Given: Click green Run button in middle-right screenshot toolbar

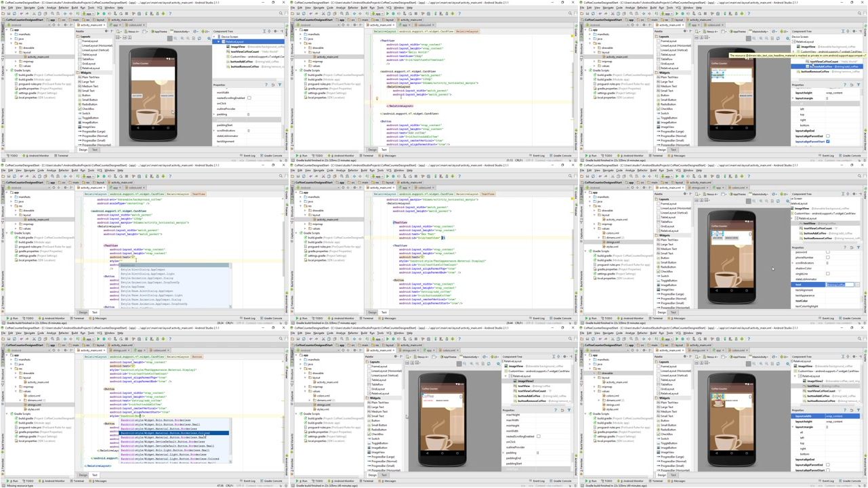Looking at the screenshot, I should pyautogui.click(x=676, y=176).
